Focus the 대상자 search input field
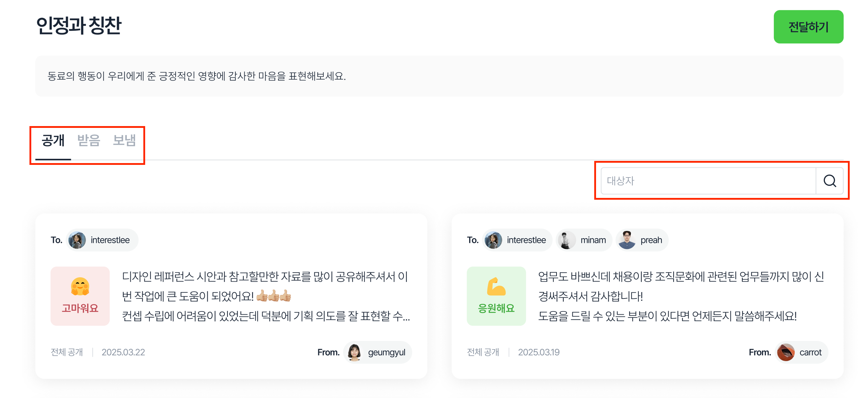Image resolution: width=868 pixels, height=398 pixels. (708, 181)
